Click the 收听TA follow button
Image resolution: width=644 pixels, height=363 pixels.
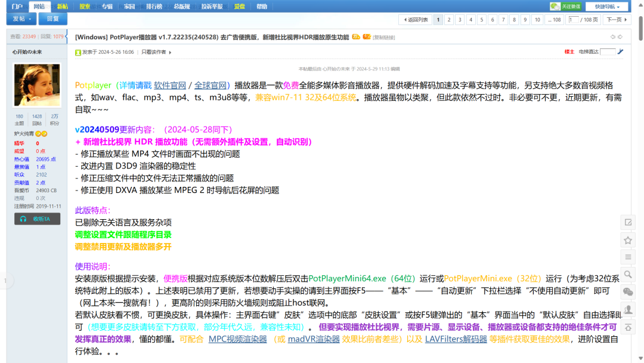point(38,219)
